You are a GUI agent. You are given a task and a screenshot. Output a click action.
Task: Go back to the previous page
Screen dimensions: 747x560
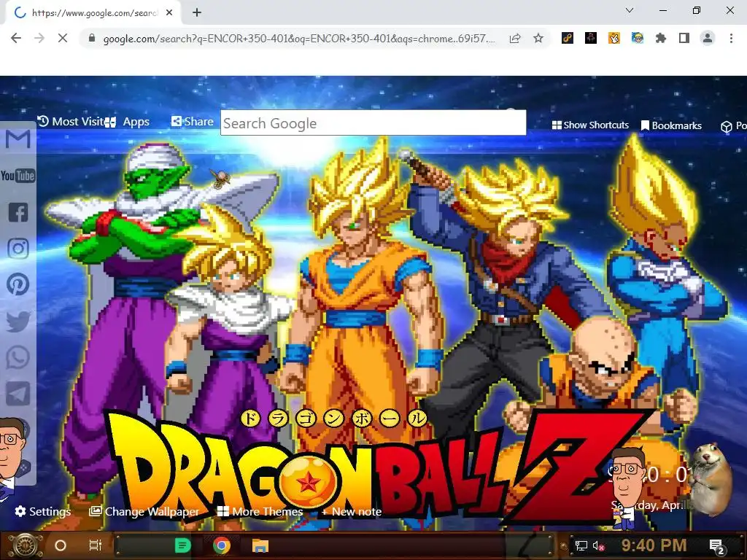point(16,38)
